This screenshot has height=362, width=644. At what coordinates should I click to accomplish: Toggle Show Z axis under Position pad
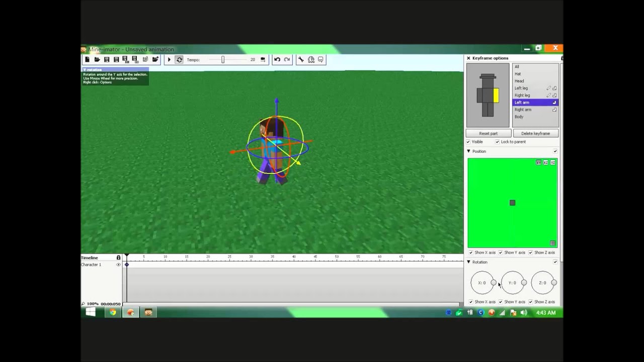(x=530, y=252)
